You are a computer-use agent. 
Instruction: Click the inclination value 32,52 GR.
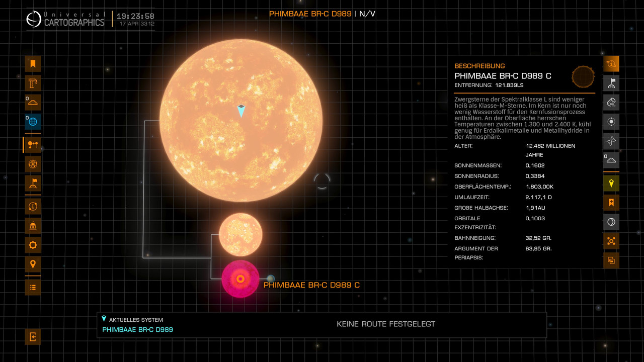[x=539, y=238]
